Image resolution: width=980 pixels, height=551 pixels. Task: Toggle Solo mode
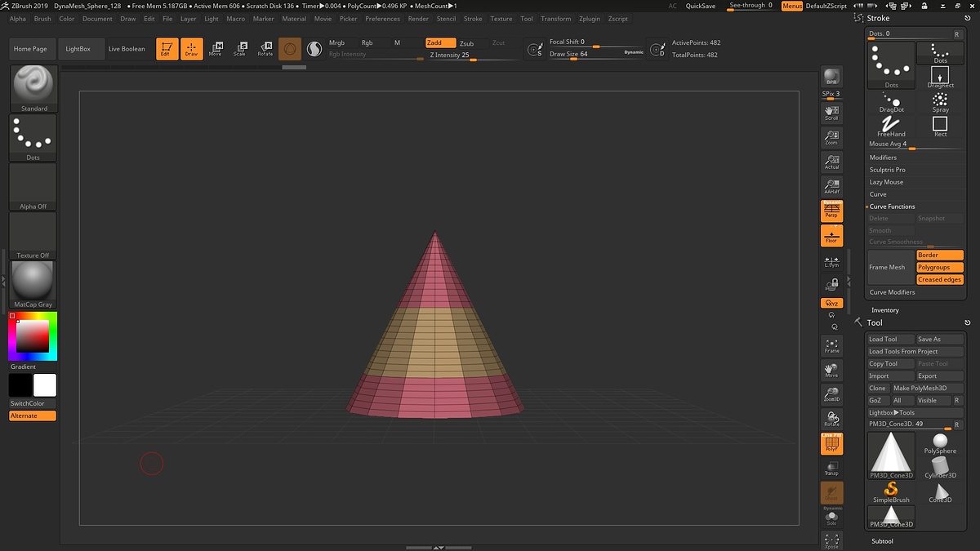[x=831, y=518]
